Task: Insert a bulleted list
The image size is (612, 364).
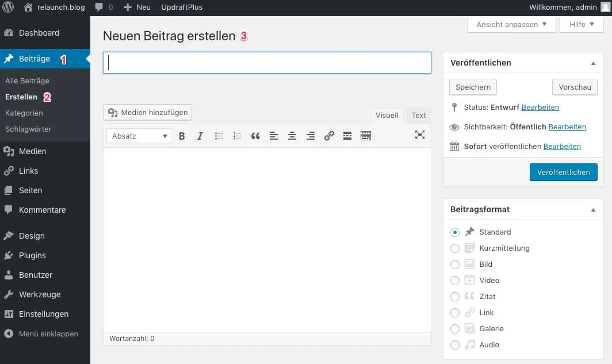Action: [x=219, y=136]
